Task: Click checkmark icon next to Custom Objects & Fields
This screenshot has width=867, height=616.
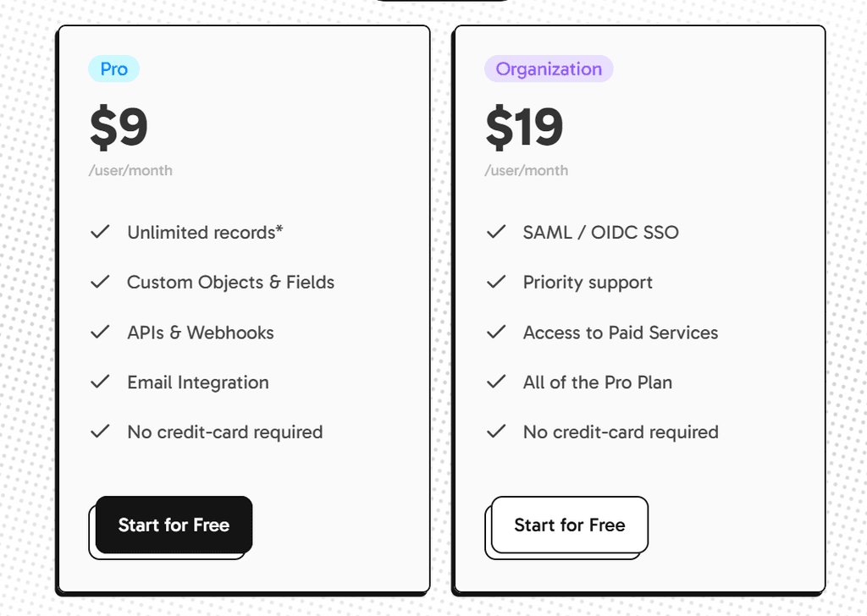Action: pyautogui.click(x=100, y=282)
